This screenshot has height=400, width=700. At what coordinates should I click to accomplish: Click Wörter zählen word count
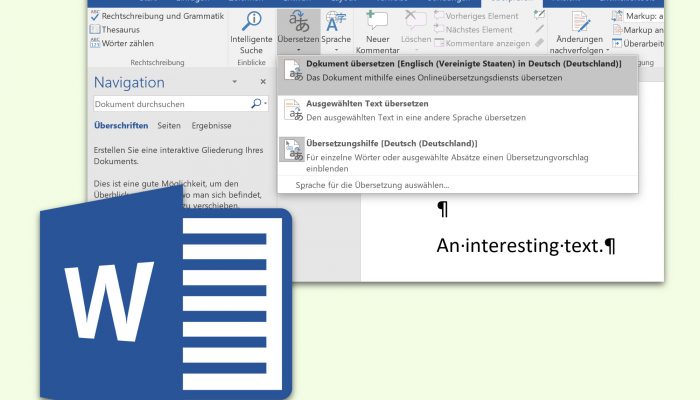click(122, 43)
